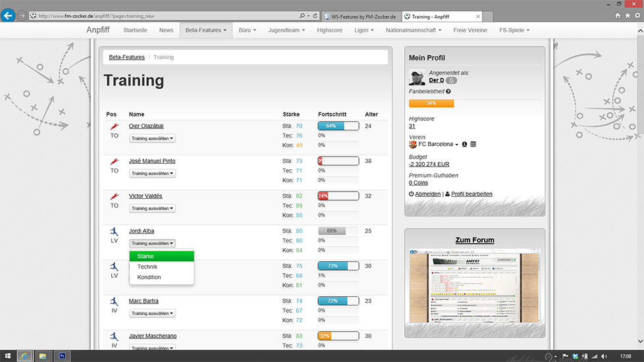The width and height of the screenshot is (644, 362).
Task: Open Photoshop from the Windows taskbar
Action: pos(63,355)
